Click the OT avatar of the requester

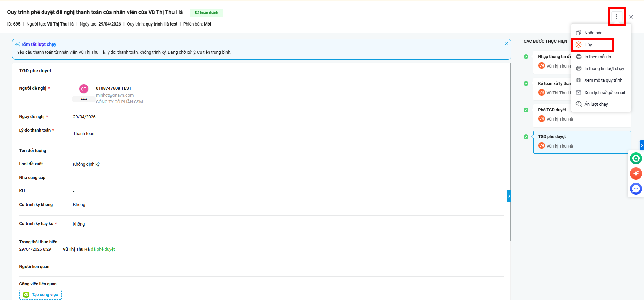[x=84, y=89]
